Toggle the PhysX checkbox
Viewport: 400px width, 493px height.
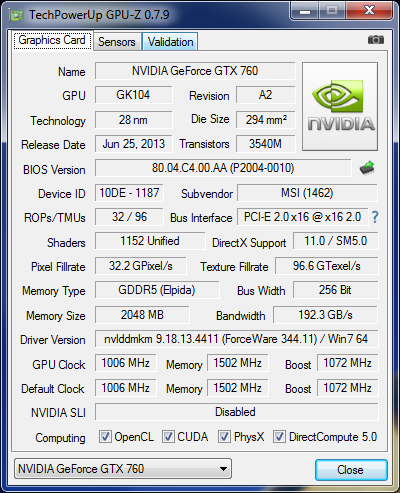(x=224, y=437)
